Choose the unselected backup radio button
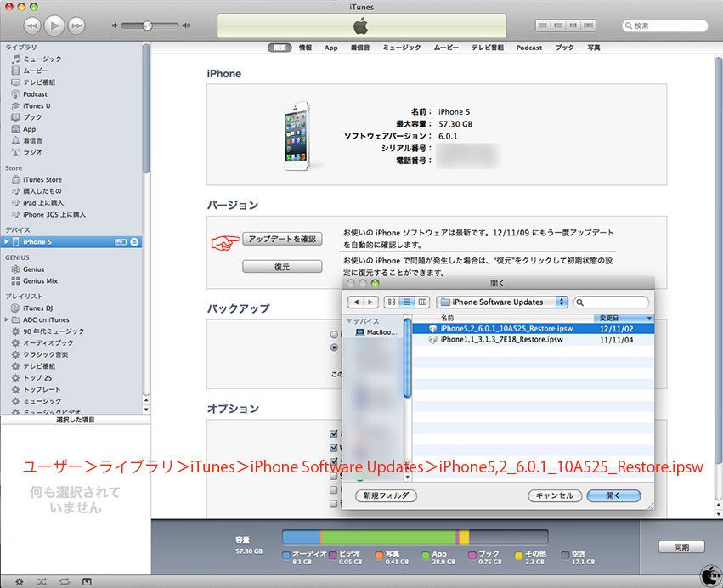The width and height of the screenshot is (723, 588). click(334, 334)
